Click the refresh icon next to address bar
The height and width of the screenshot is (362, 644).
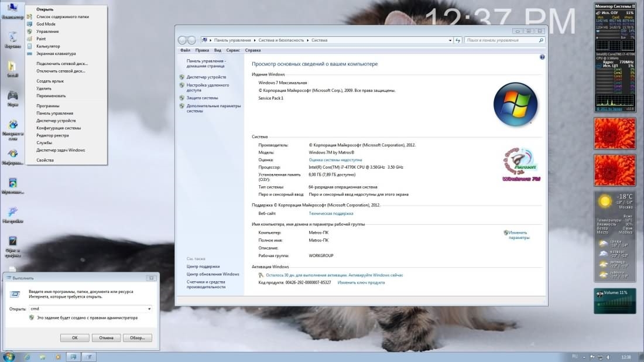click(x=458, y=40)
